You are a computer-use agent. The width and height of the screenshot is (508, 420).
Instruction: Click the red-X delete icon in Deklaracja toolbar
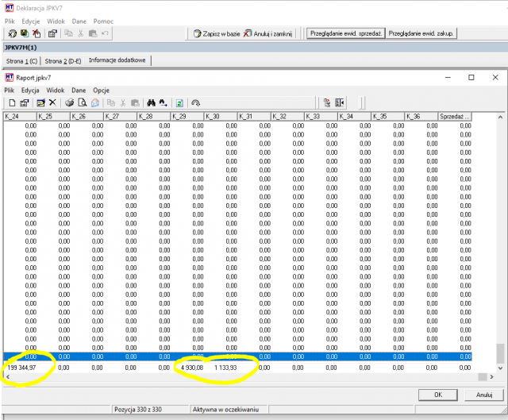(x=37, y=33)
